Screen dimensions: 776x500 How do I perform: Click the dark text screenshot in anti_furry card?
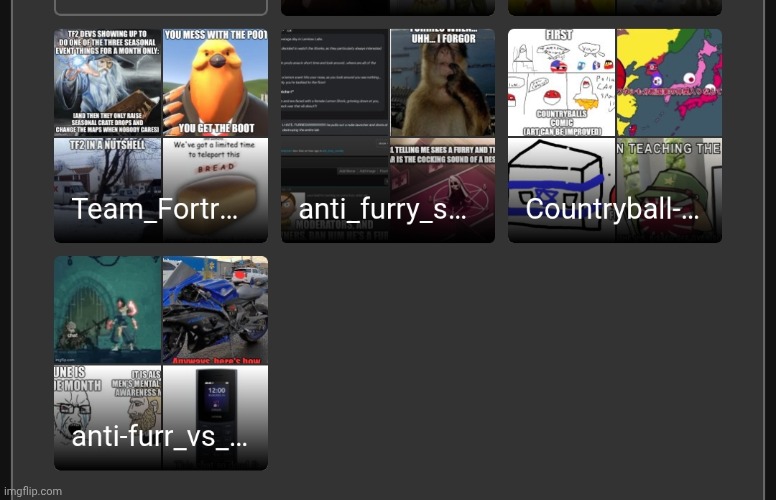click(335, 82)
